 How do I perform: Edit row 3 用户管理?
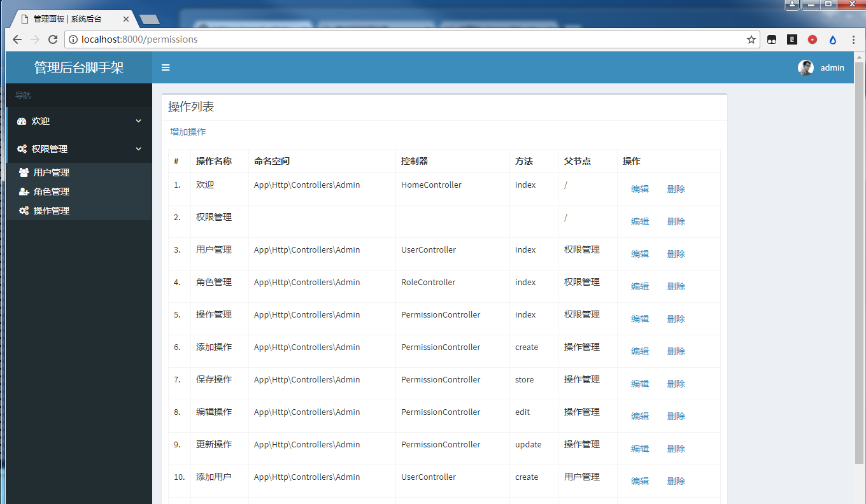(x=640, y=254)
